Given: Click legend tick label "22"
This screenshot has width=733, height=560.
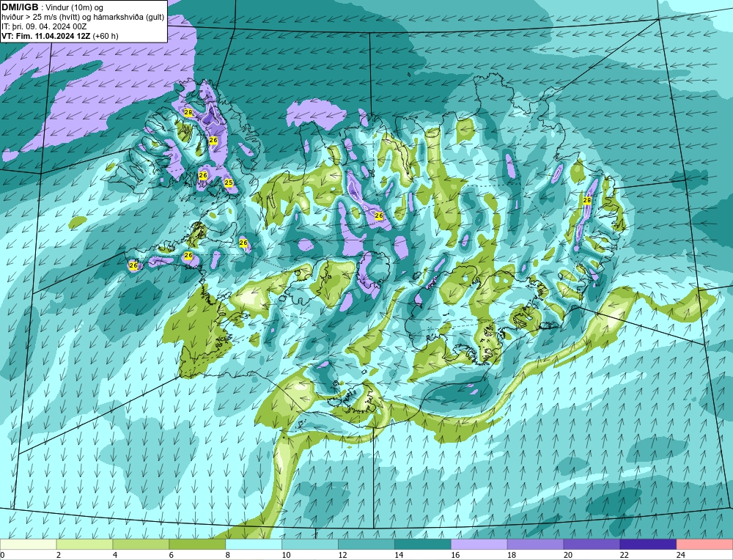Looking at the screenshot, I should click(x=624, y=555).
